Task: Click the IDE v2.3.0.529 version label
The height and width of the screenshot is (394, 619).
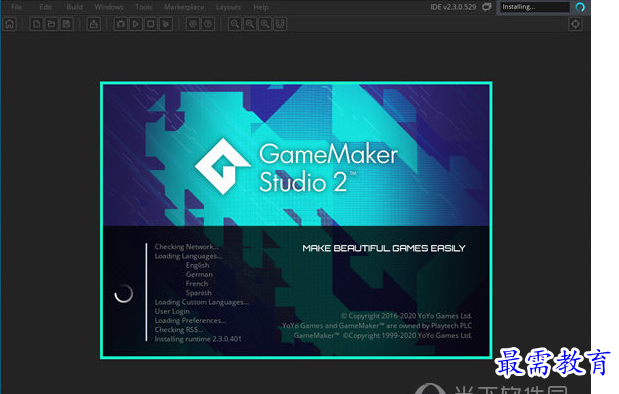Action: [453, 7]
